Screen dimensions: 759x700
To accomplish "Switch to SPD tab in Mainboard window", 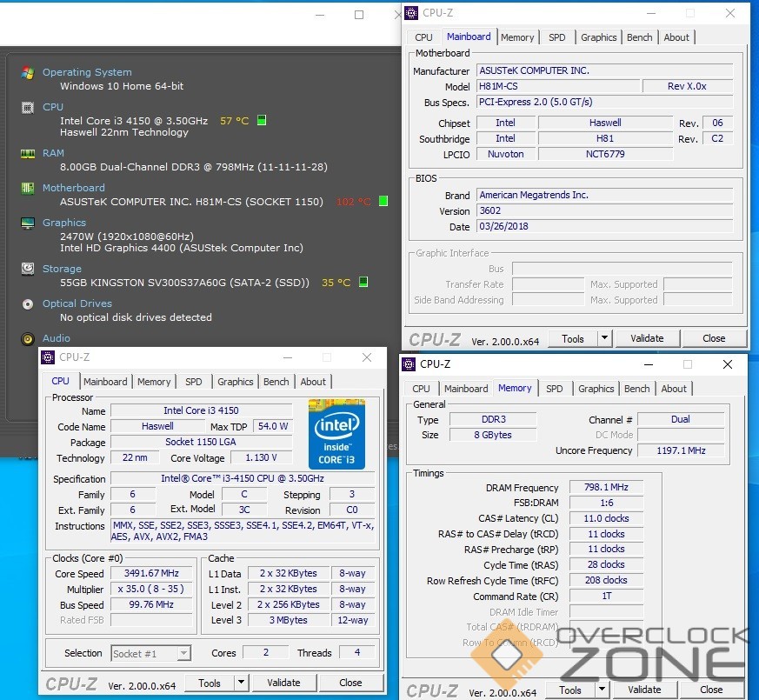I will pos(557,37).
